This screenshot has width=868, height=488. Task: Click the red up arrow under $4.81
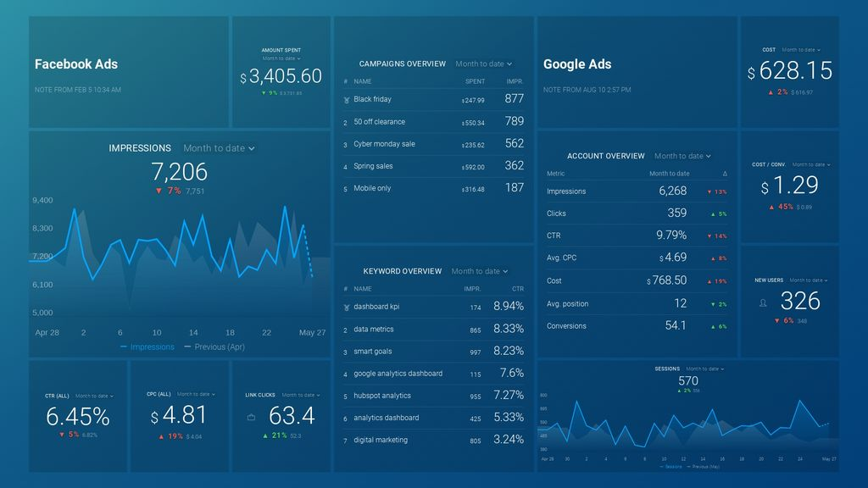point(161,436)
